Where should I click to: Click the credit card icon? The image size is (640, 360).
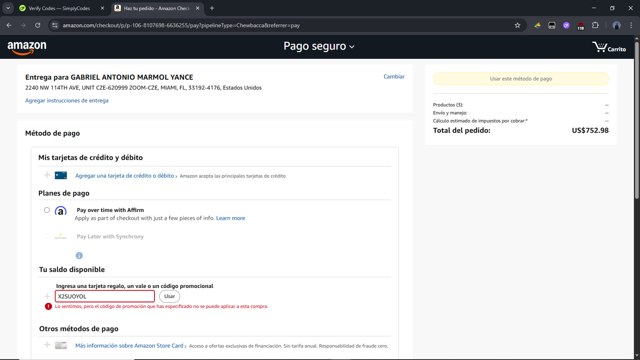click(x=61, y=176)
